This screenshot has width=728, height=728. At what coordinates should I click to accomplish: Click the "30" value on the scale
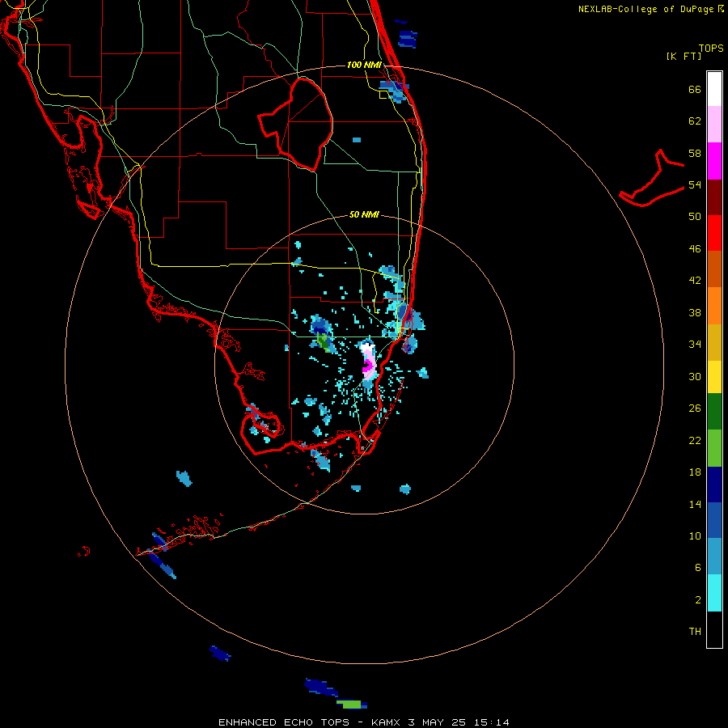(695, 376)
